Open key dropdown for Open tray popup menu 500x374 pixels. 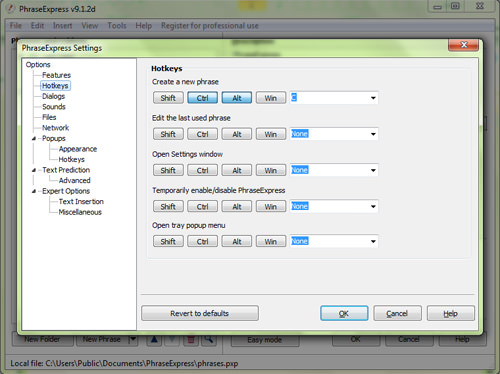tap(373, 241)
